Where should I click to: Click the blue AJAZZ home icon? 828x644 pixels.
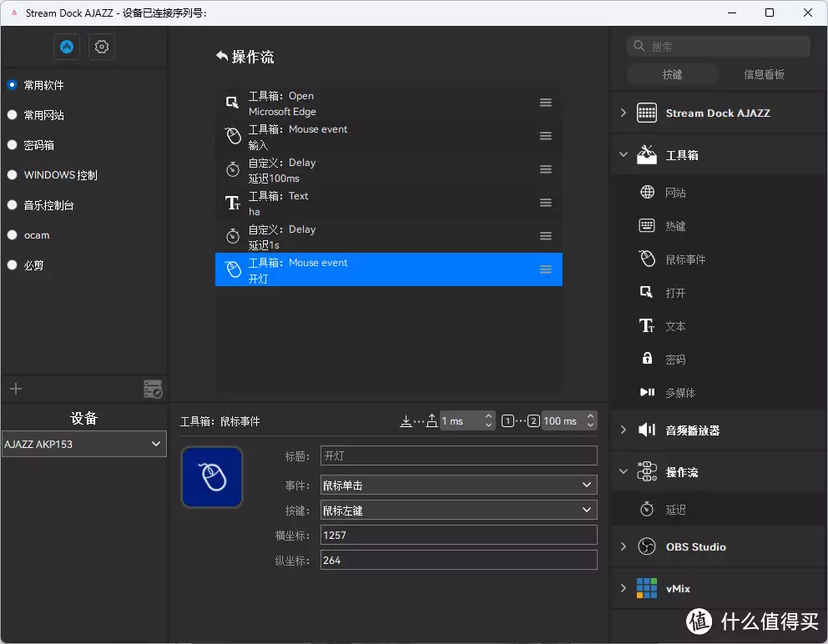click(x=67, y=47)
